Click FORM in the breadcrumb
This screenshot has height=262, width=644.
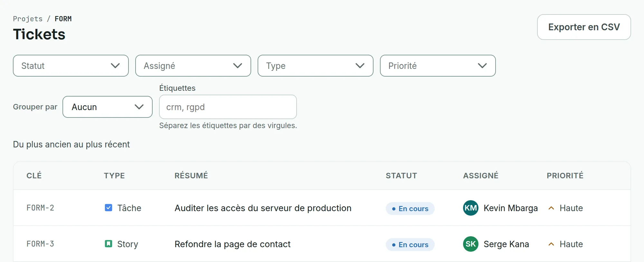coord(63,19)
